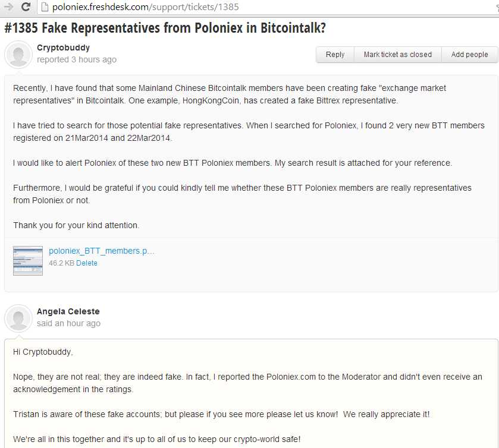Image resolution: width=499 pixels, height=448 pixels.
Task: Click the 'reported 3 hours ago' timestamp
Action: 77,59
